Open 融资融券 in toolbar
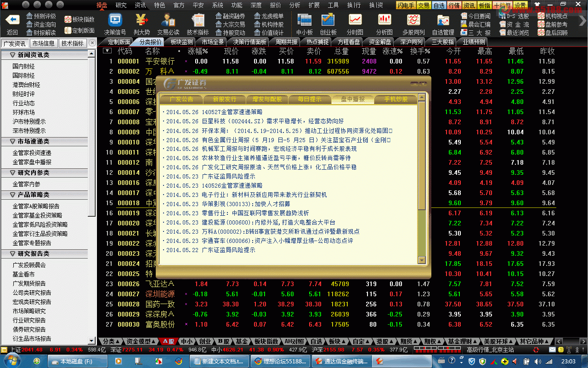The height and width of the screenshot is (368, 588). [x=230, y=16]
